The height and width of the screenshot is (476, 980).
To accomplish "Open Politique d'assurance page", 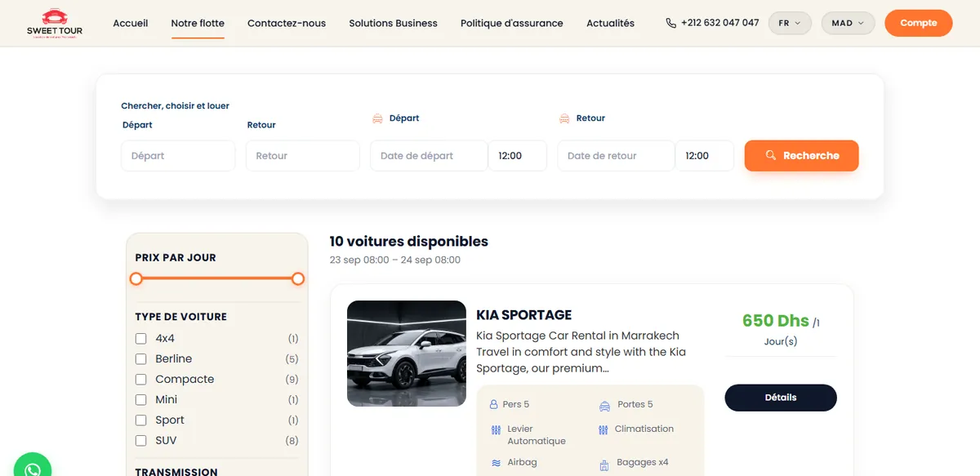I will 512,23.
